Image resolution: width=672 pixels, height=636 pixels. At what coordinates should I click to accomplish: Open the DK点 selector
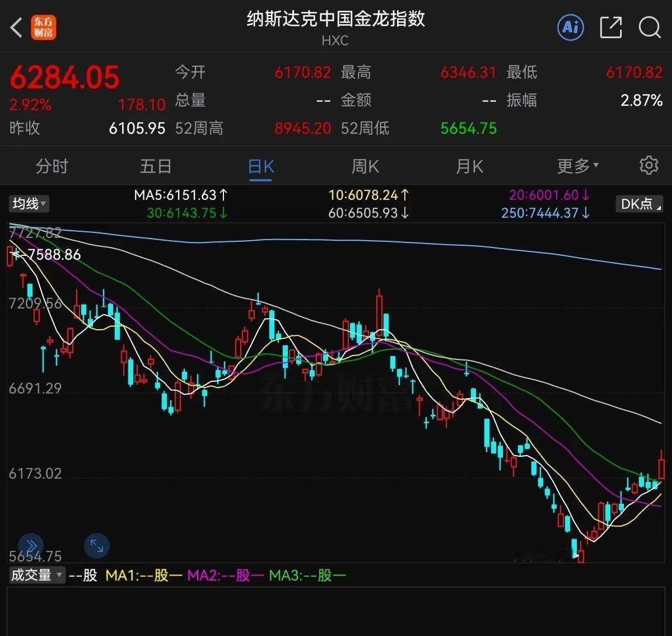click(639, 204)
